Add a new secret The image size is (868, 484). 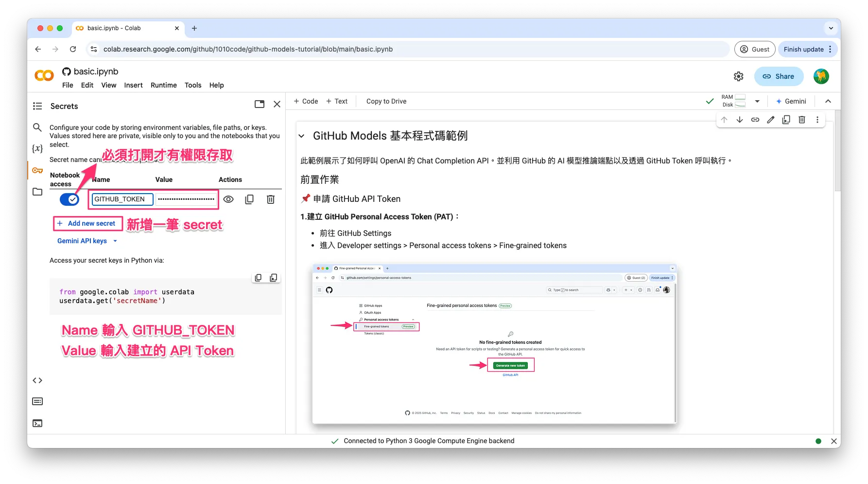tap(87, 223)
